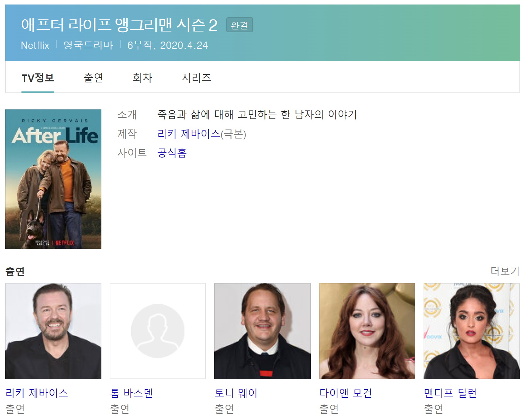Click the 맨디프 딜런 name link
526x420 pixels.
(450, 393)
